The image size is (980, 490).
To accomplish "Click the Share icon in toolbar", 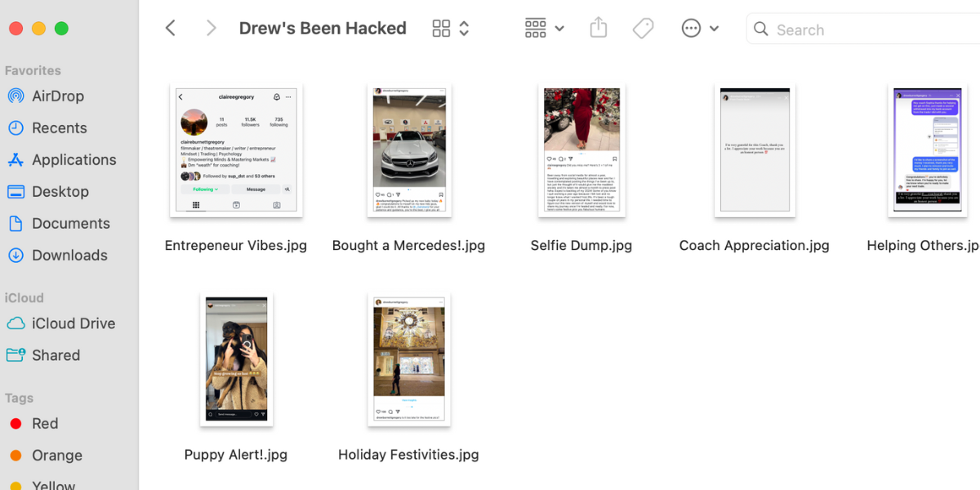I will pyautogui.click(x=599, y=29).
